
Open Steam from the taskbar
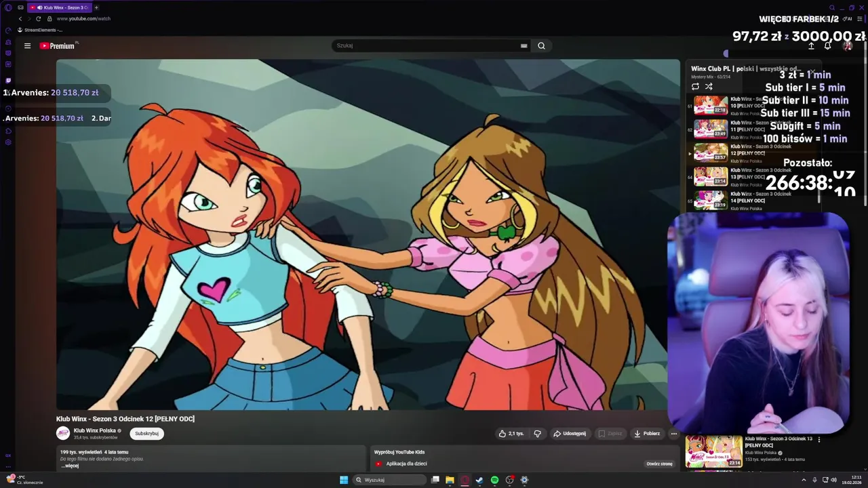(479, 480)
